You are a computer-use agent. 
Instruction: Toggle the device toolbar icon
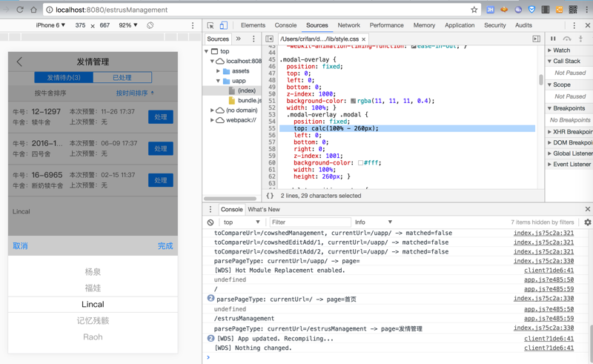223,25
